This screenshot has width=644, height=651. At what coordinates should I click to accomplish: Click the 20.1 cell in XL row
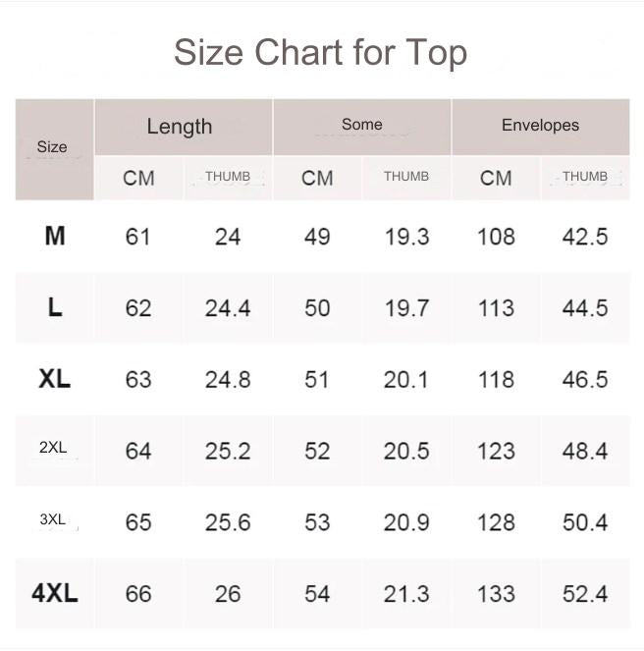[406, 379]
